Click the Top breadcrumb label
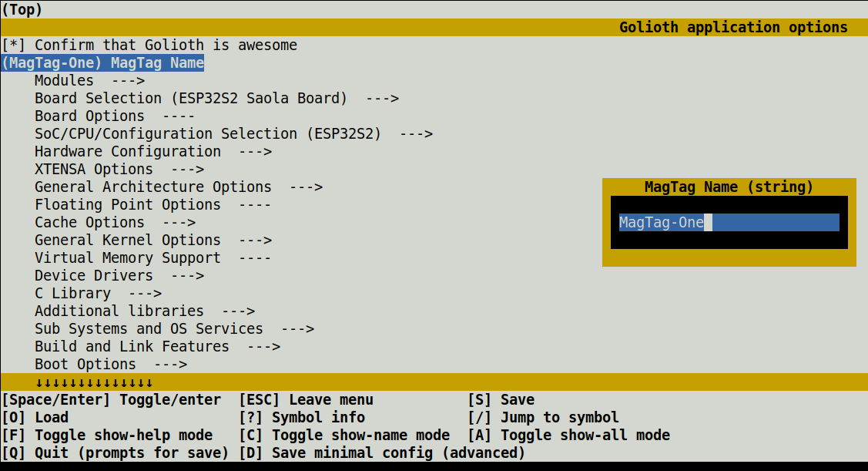The width and height of the screenshot is (868, 471). tap(22, 9)
